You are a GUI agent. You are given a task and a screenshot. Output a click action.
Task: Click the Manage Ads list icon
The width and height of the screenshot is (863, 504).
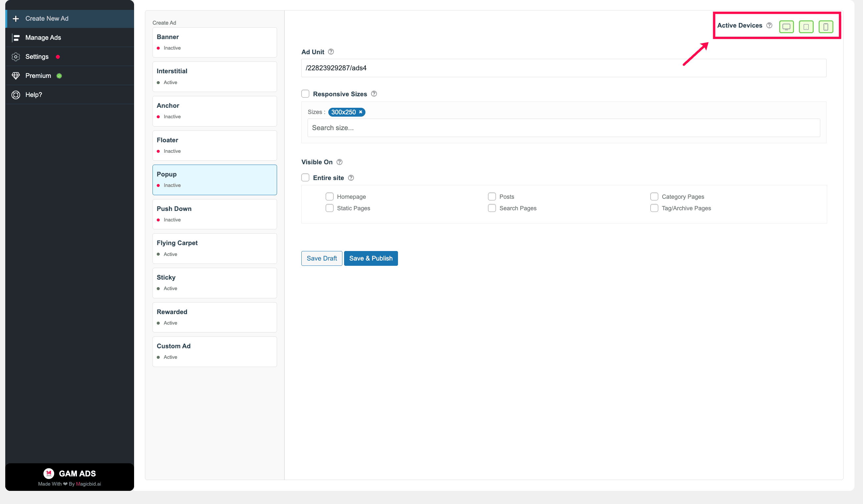pyautogui.click(x=16, y=38)
